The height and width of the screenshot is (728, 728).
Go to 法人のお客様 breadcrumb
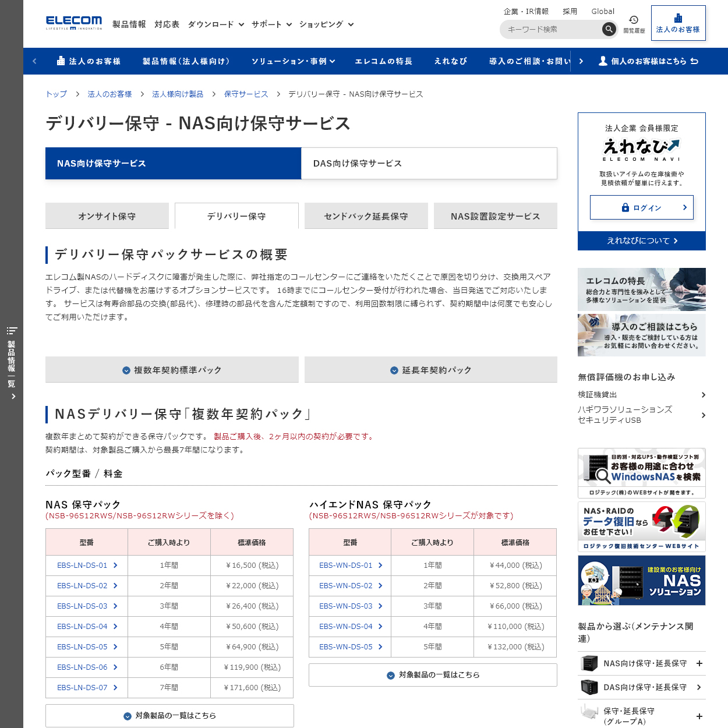click(109, 94)
